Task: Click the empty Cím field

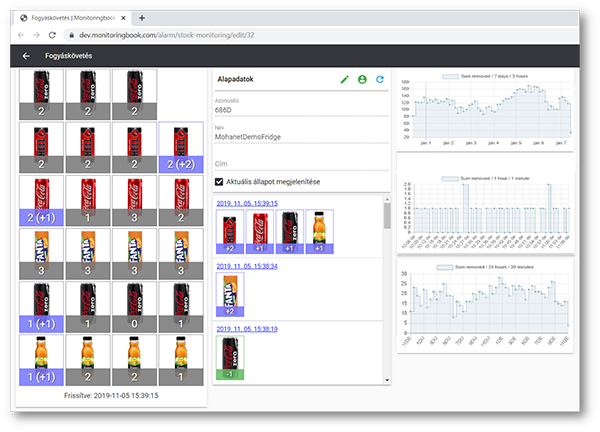Action: 302,164
